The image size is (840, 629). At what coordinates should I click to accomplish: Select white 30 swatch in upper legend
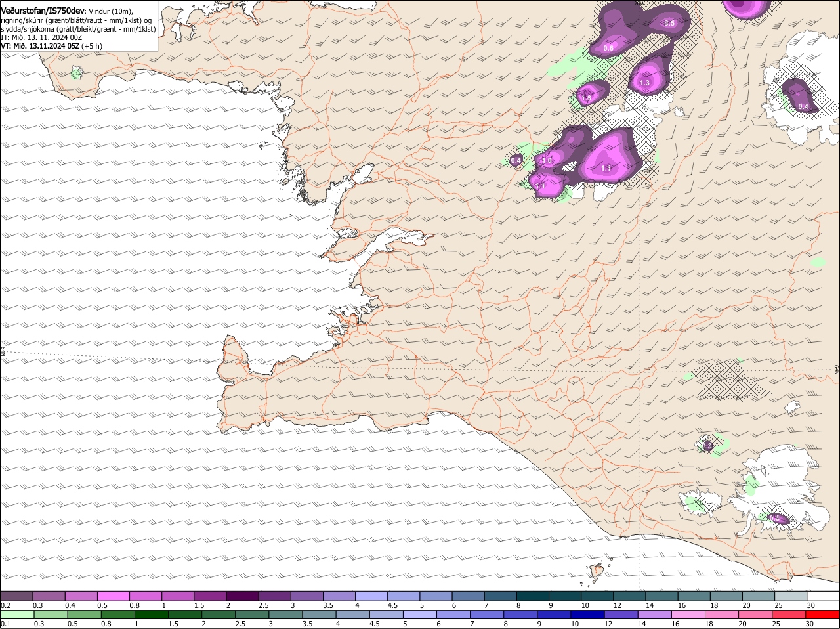[x=823, y=596]
